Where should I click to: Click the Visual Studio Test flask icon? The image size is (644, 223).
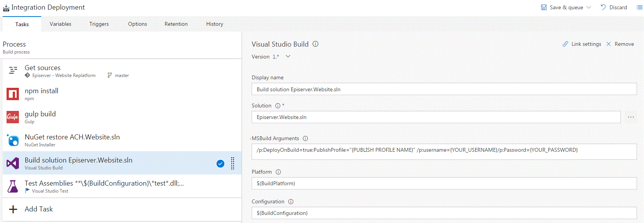point(13,186)
